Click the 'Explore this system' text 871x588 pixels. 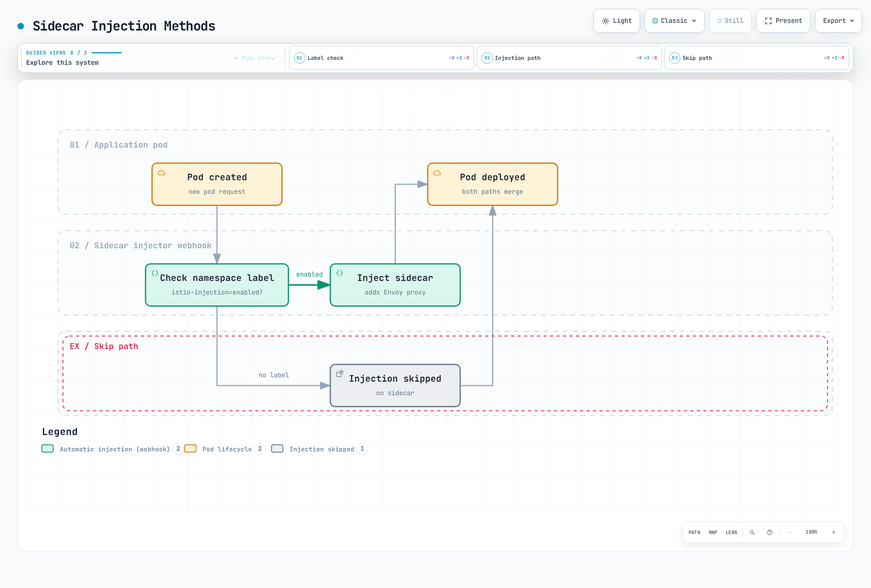point(63,63)
